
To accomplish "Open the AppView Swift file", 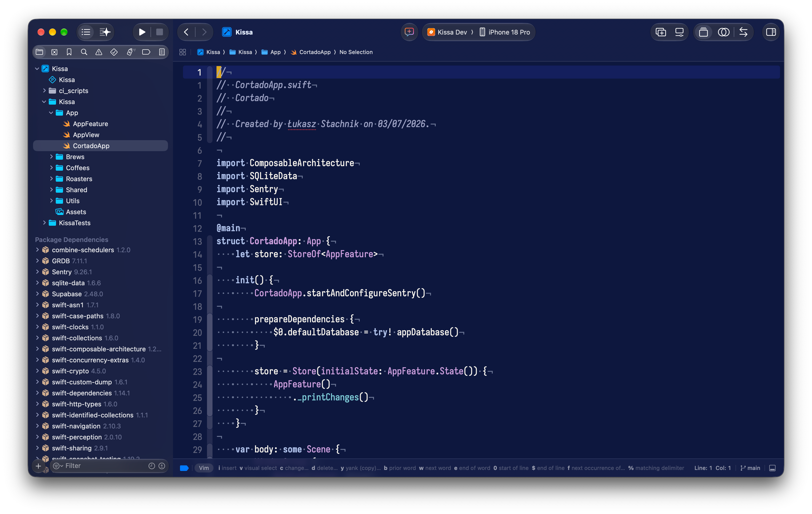I will 86,135.
